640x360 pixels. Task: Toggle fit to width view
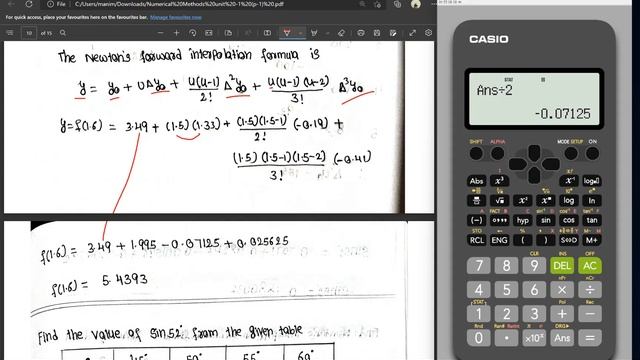pyautogui.click(x=209, y=33)
